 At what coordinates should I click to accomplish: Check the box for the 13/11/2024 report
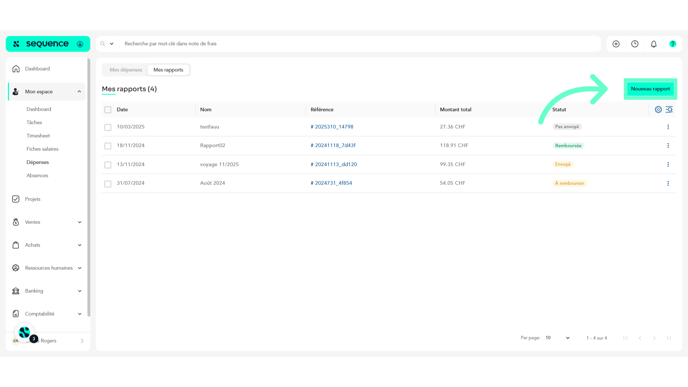pyautogui.click(x=108, y=165)
